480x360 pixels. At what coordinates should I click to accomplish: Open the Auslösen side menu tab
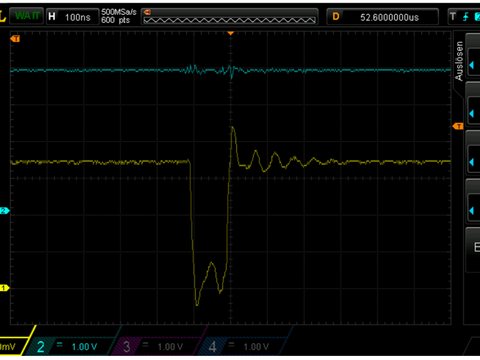point(459,61)
